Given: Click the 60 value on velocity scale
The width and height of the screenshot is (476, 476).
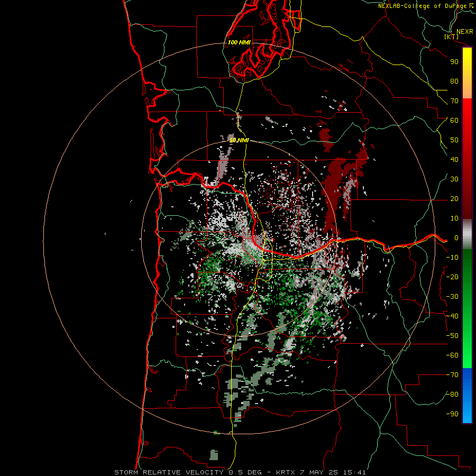Looking at the screenshot, I should pyautogui.click(x=454, y=121).
